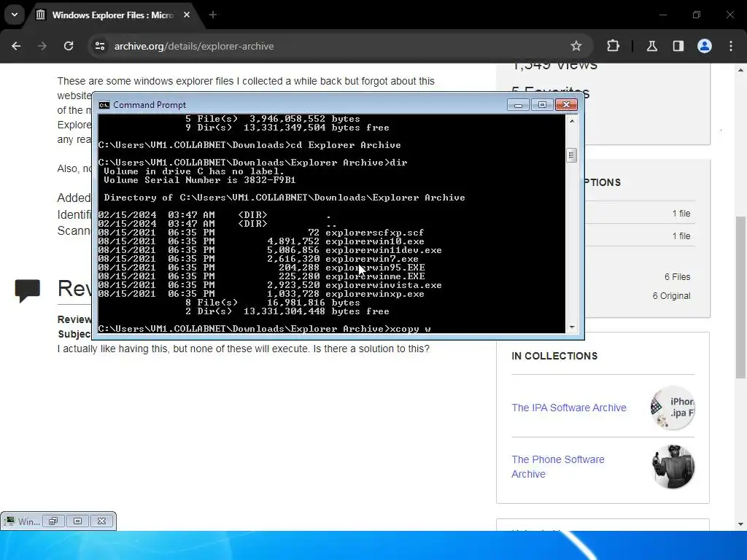Go forward in browser history
The height and width of the screenshot is (560, 747).
pos(42,46)
